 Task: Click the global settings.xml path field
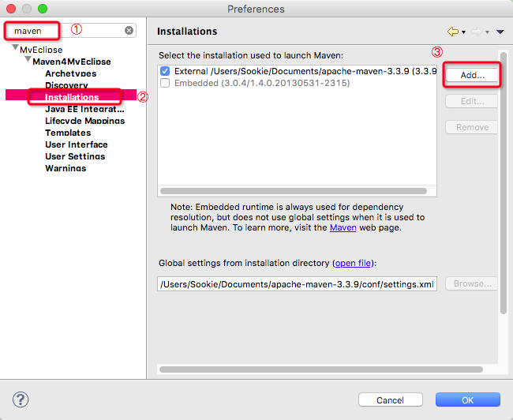(297, 284)
